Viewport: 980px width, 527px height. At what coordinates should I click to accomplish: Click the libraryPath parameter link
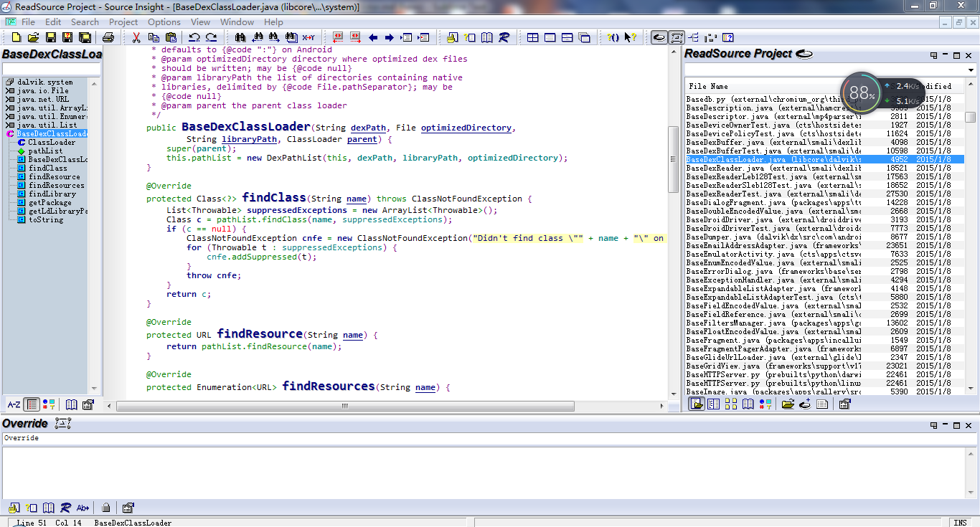tap(248, 139)
